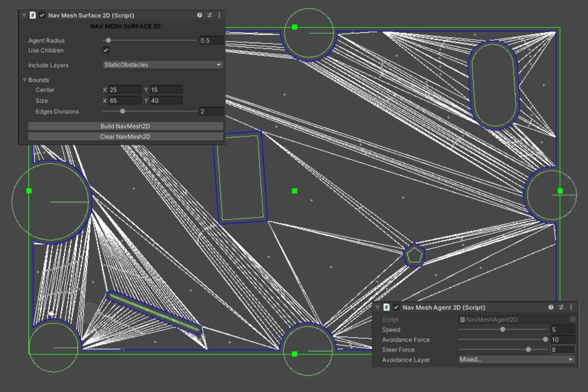This screenshot has width=588, height=392.
Task: Open the Avoidance Layer Mixed dropdown
Action: (x=516, y=360)
